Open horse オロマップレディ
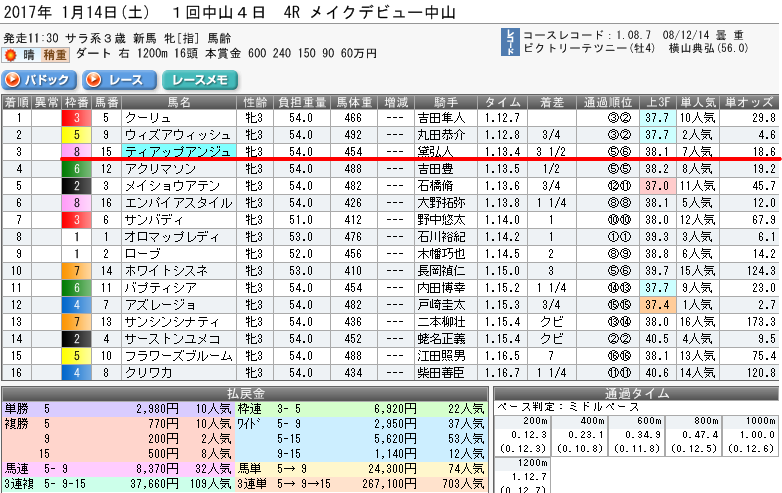The width and height of the screenshot is (782, 493). (x=172, y=237)
